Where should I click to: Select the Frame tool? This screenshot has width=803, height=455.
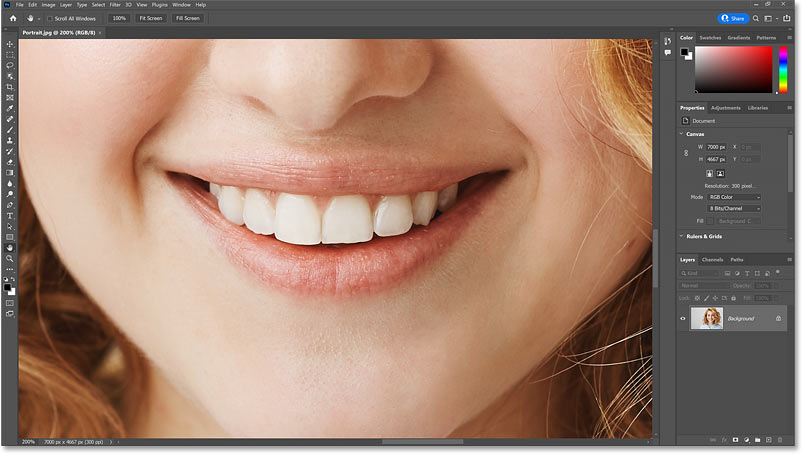click(x=10, y=97)
